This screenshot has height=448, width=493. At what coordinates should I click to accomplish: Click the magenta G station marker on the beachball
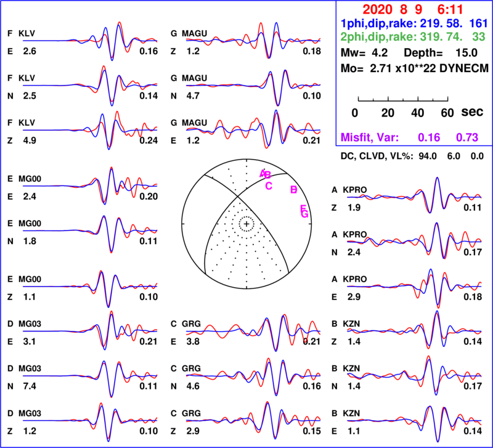304,214
